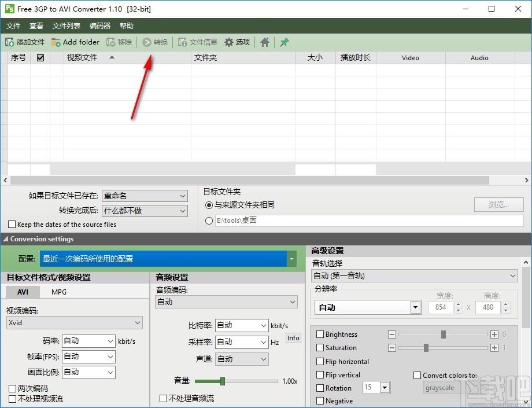
Task: Select the 与来源文件夹相同 radio button
Action: click(x=209, y=205)
